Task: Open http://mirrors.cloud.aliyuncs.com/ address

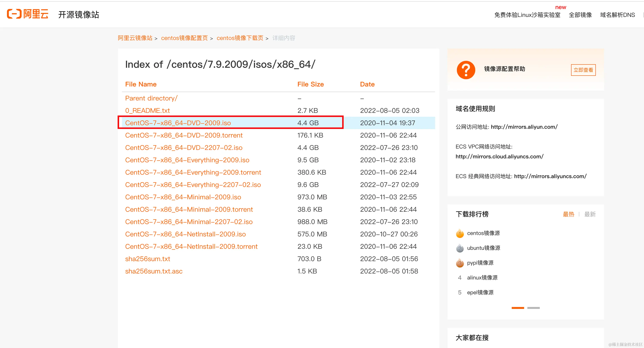Action: point(499,156)
